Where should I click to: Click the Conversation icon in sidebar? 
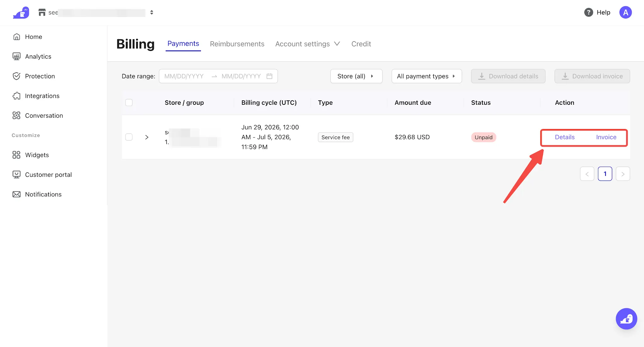pos(17,115)
